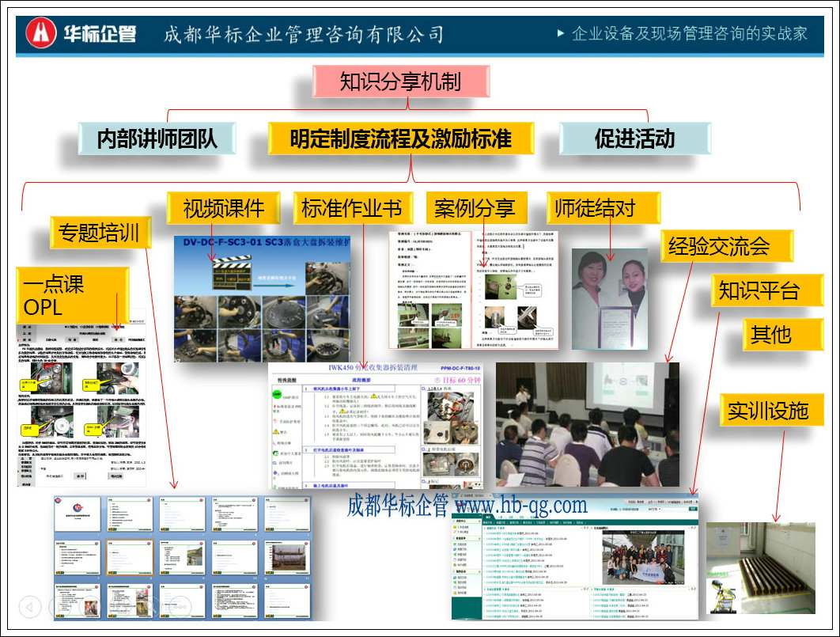Select the 经验交流会 meeting room photo
The width and height of the screenshot is (840, 637).
click(x=587, y=423)
